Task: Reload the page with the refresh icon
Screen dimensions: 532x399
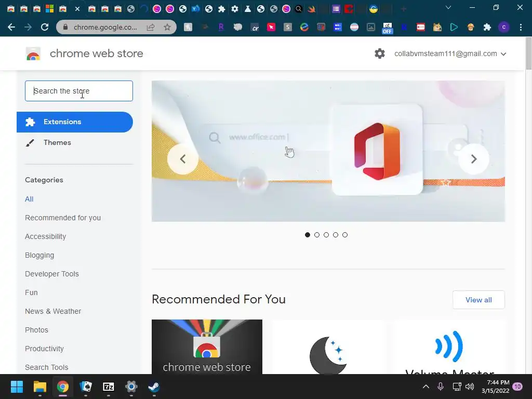Action: [x=45, y=27]
